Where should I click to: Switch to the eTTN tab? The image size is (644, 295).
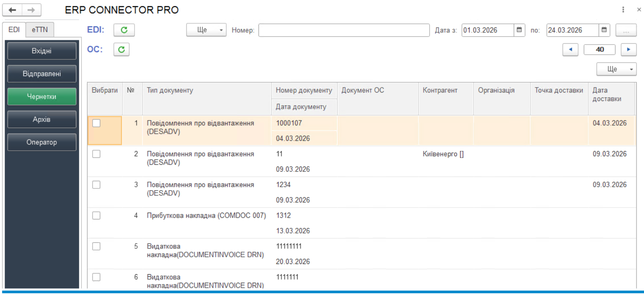(x=40, y=29)
